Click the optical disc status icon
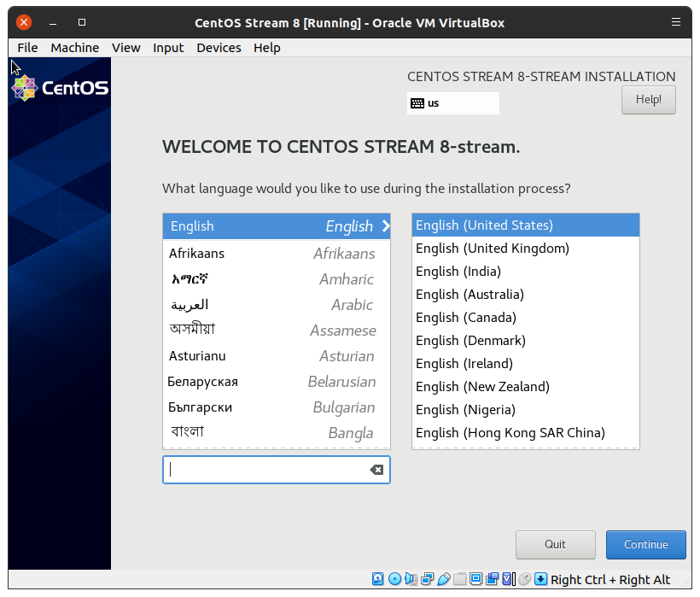 coord(394,579)
